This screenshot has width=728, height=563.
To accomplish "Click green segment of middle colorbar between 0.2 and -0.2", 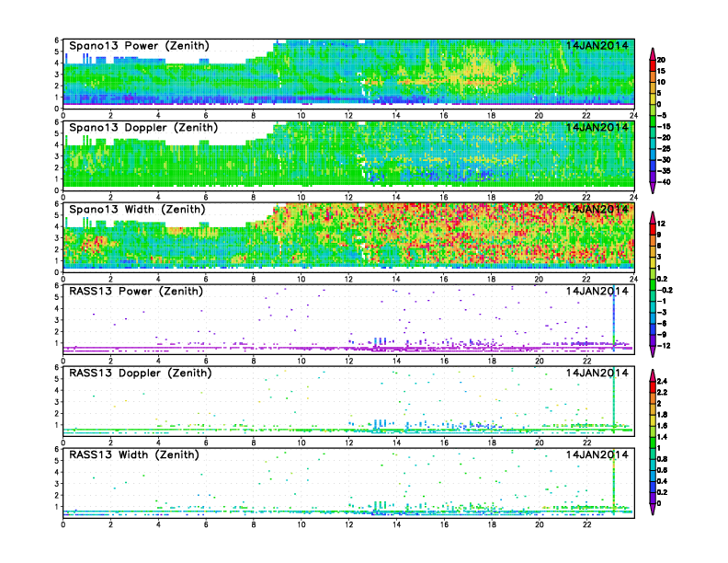I will (653, 285).
